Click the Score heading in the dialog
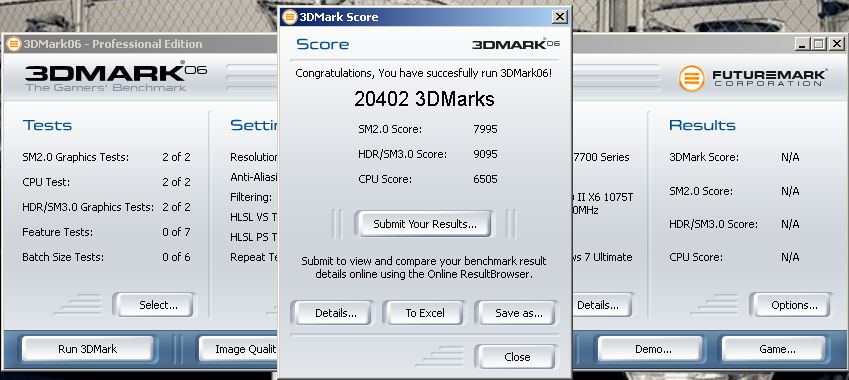This screenshot has height=380, width=849. pyautogui.click(x=323, y=44)
